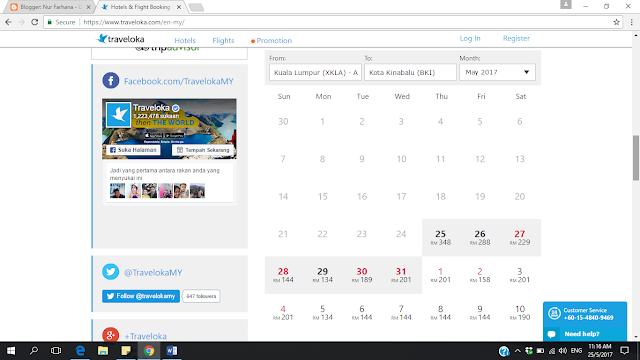Click the From field Kuala Lumpur
The image size is (640, 360).
315,72
